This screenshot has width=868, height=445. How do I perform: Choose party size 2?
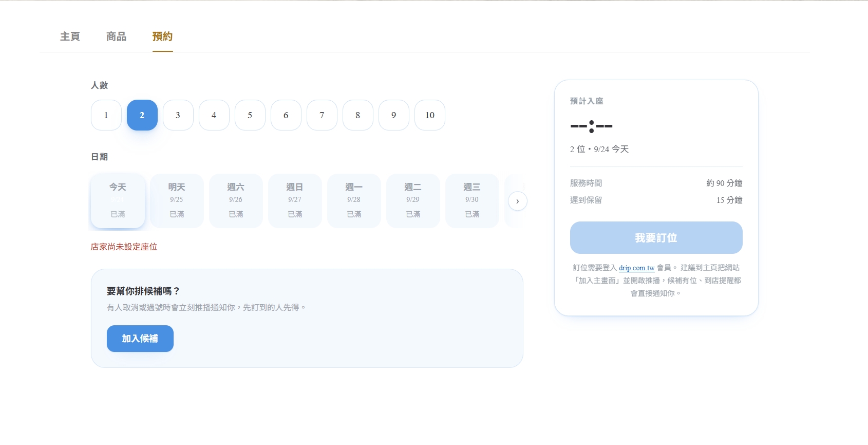click(x=142, y=115)
